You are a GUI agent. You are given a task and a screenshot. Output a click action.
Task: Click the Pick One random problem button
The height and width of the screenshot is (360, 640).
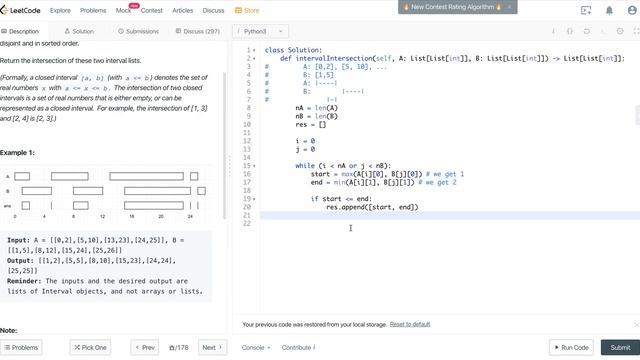90,348
